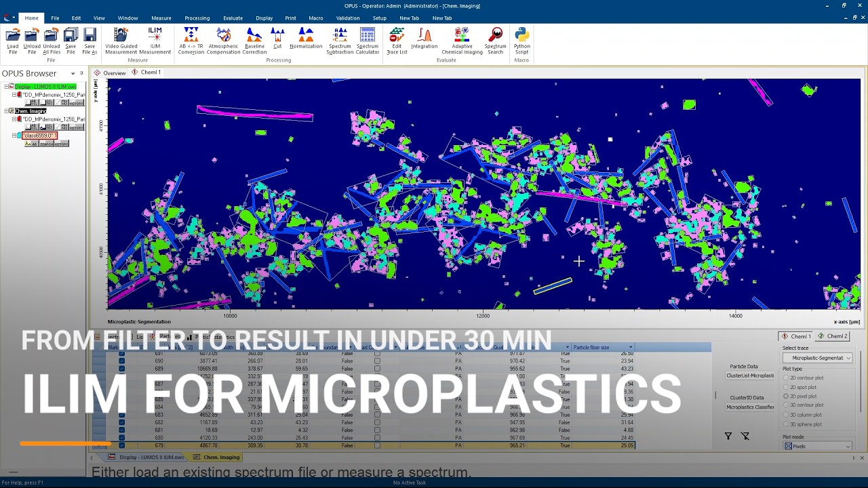Click the Load File icon
Viewport: 868px width, 488px height.
point(13,41)
